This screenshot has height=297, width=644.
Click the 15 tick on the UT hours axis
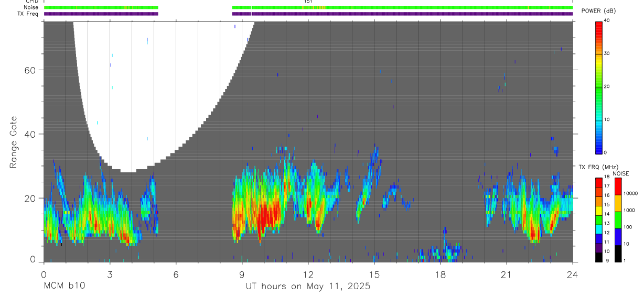374,273
